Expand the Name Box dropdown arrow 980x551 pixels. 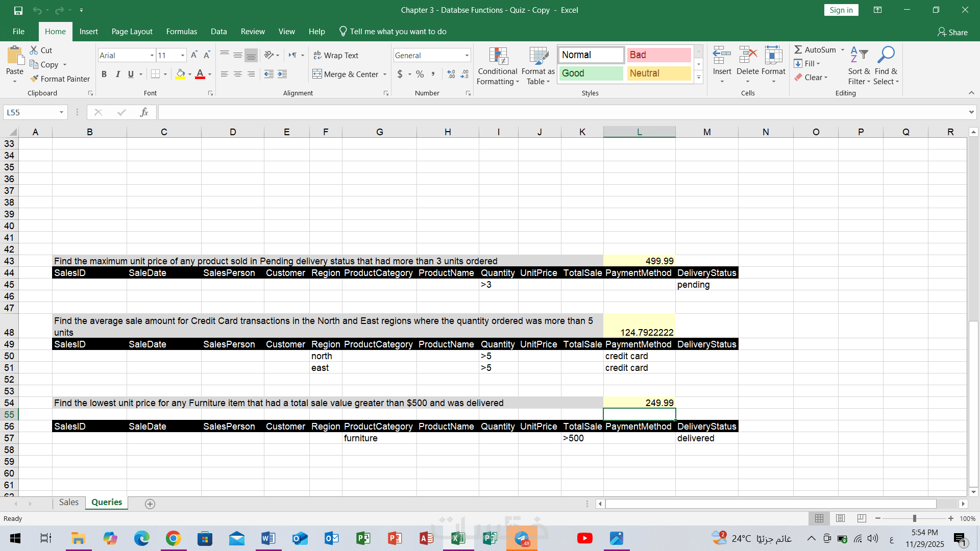(61, 112)
